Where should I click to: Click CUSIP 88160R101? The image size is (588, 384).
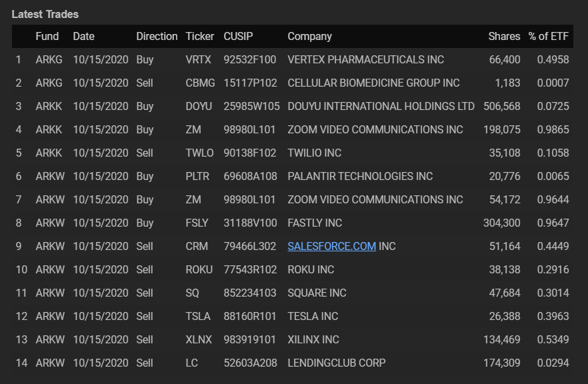coord(250,317)
